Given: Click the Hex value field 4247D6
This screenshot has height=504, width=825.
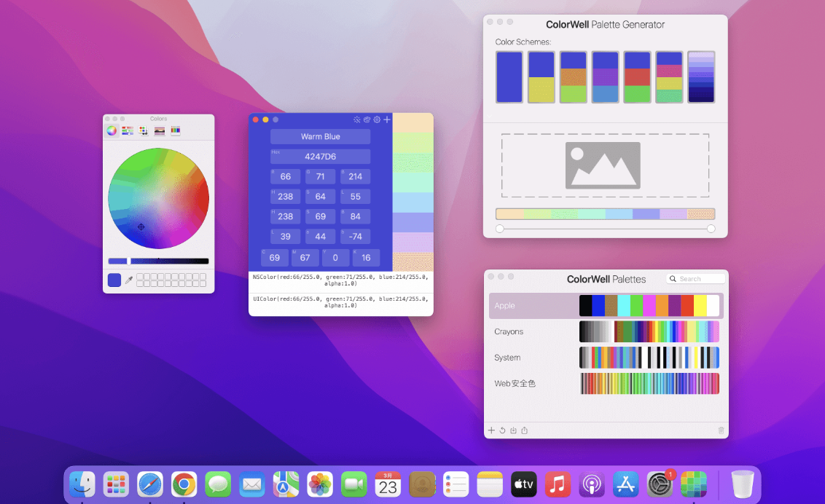Looking at the screenshot, I should coord(320,157).
